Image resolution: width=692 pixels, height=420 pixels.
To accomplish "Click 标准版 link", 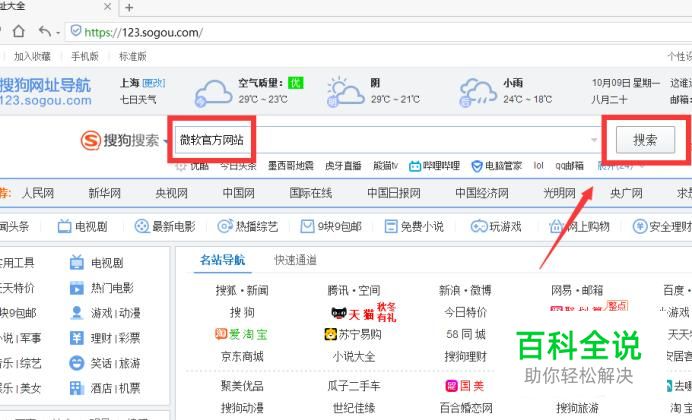I will point(133,56).
